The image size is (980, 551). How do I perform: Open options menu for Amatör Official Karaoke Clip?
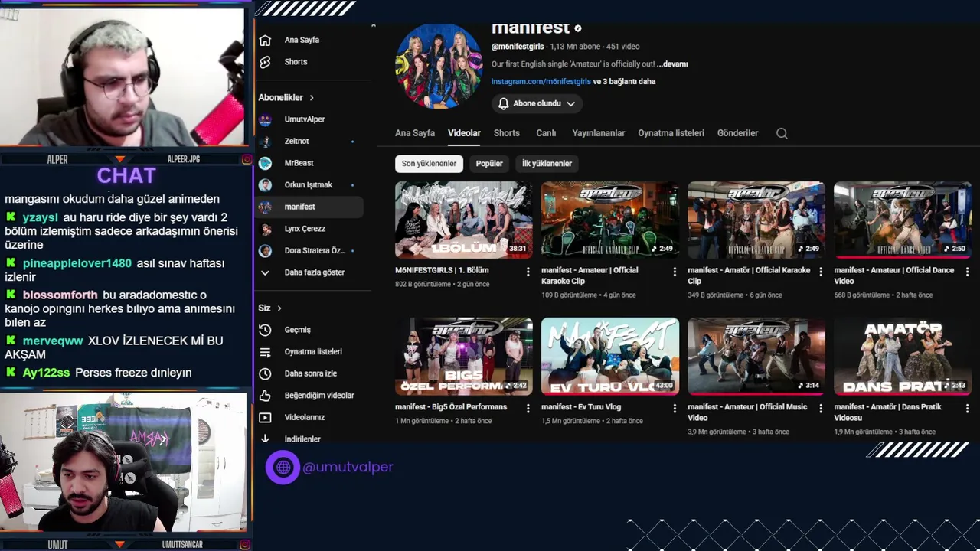point(821,272)
